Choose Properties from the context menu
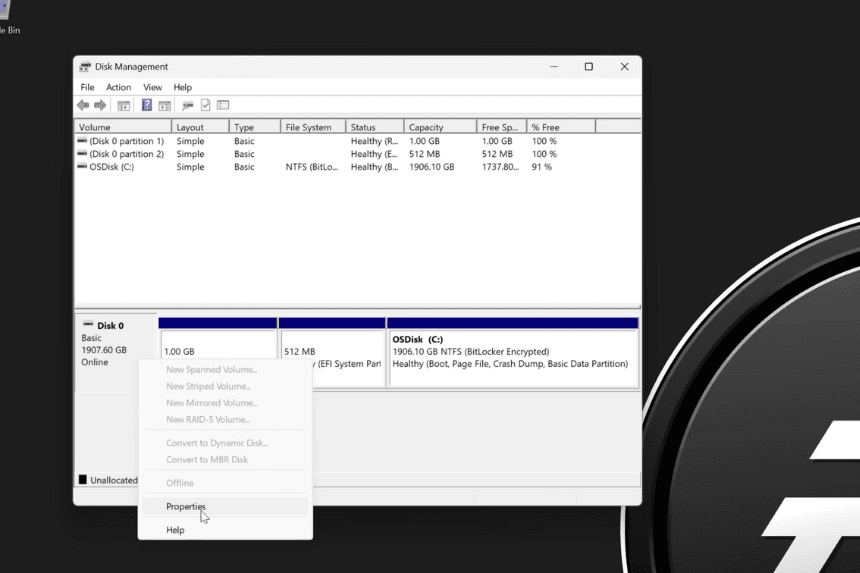 (x=186, y=507)
